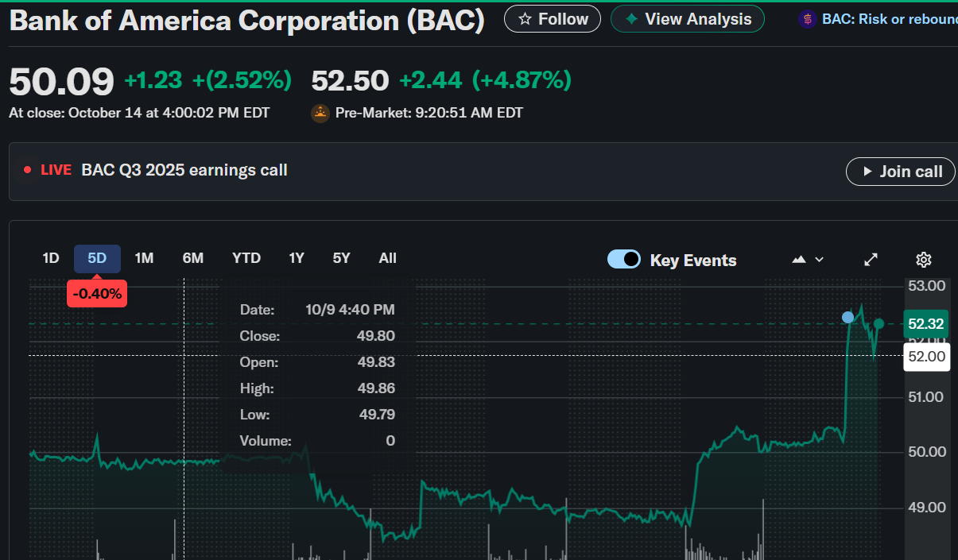
Task: Select the 5Y chart range
Action: 341,258
